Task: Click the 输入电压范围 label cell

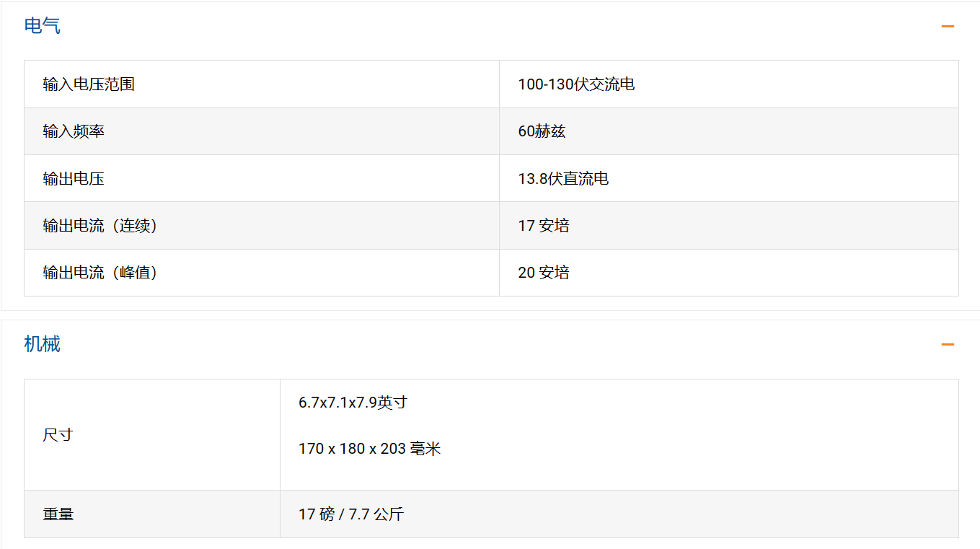Action: click(89, 84)
